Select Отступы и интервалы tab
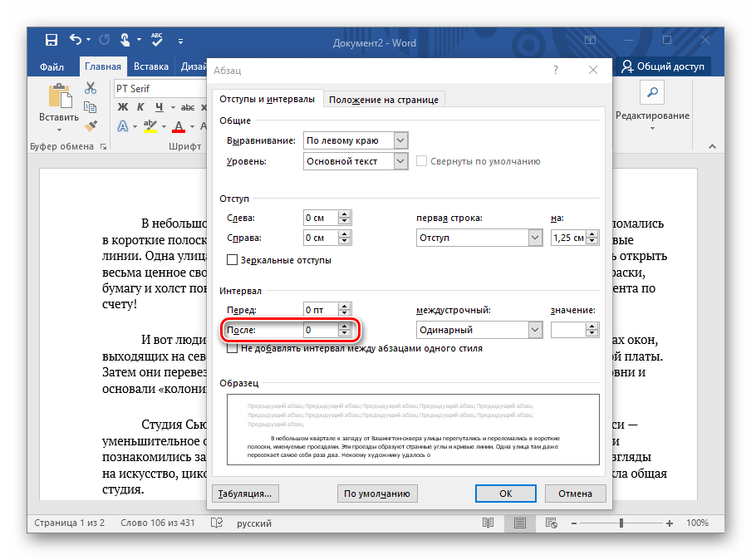751x560 pixels. 267,99
